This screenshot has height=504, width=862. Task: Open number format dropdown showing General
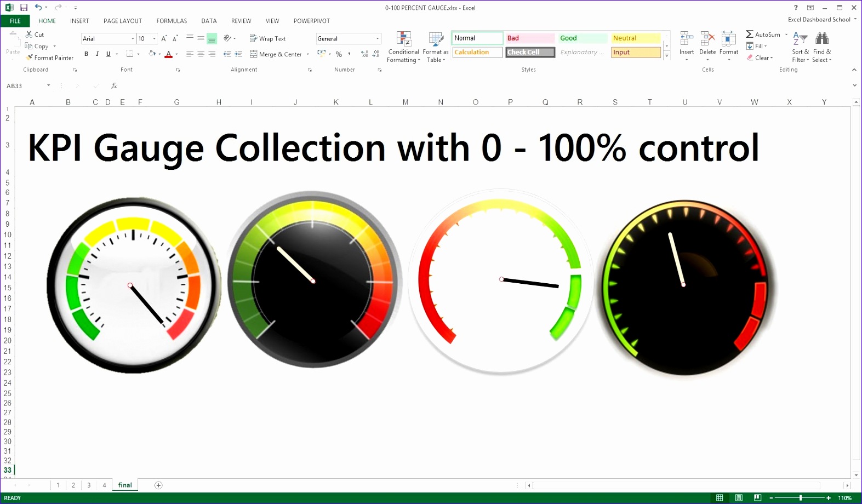[x=378, y=38]
